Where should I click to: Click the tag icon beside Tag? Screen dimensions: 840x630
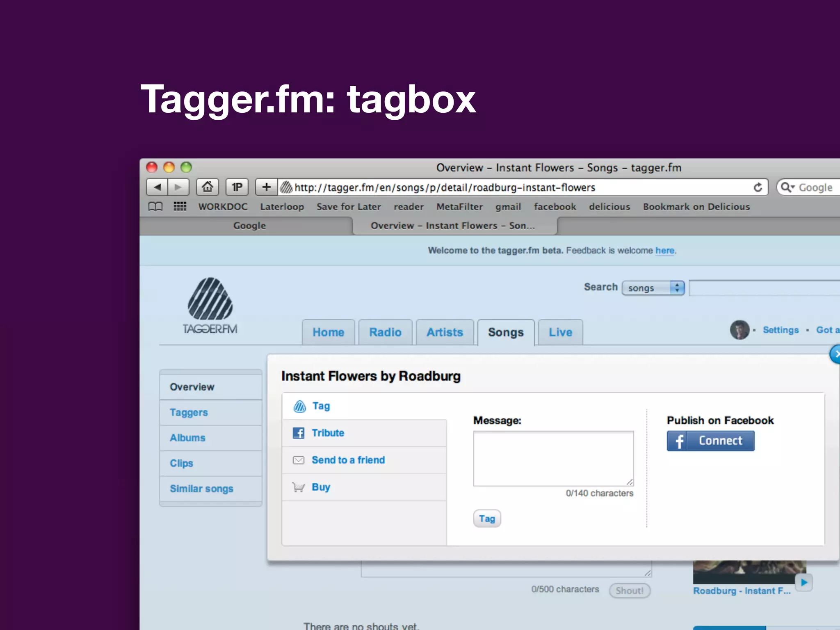click(x=299, y=406)
